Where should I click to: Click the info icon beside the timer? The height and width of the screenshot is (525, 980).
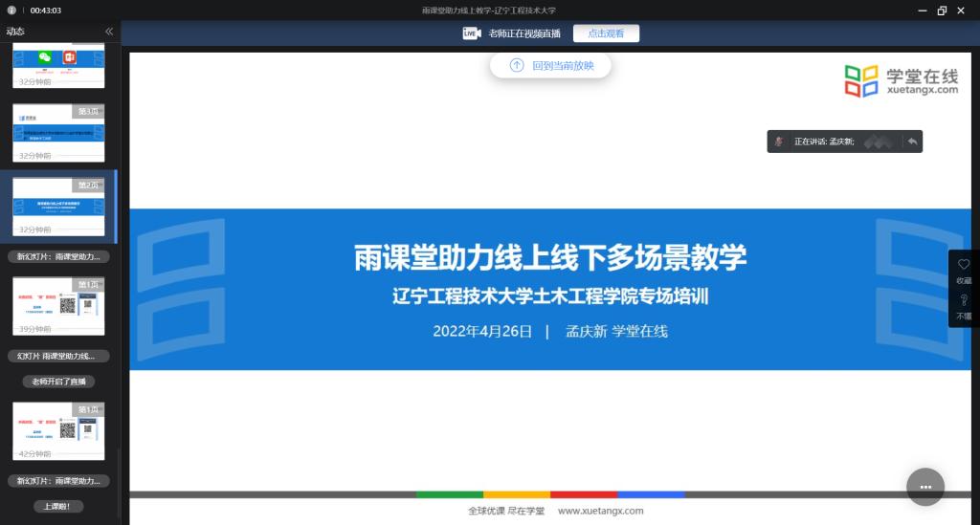click(11, 10)
